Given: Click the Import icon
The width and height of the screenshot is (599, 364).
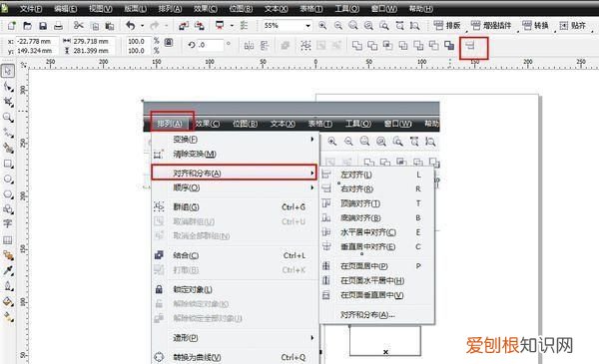Looking at the screenshot, I should point(184,26).
